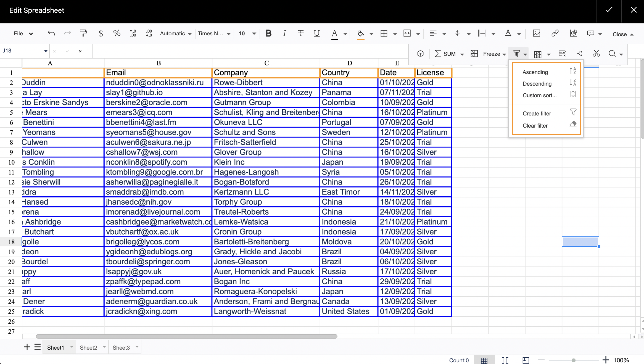Toggle Bold formatting
Image resolution: width=644 pixels, height=364 pixels.
[268, 33]
